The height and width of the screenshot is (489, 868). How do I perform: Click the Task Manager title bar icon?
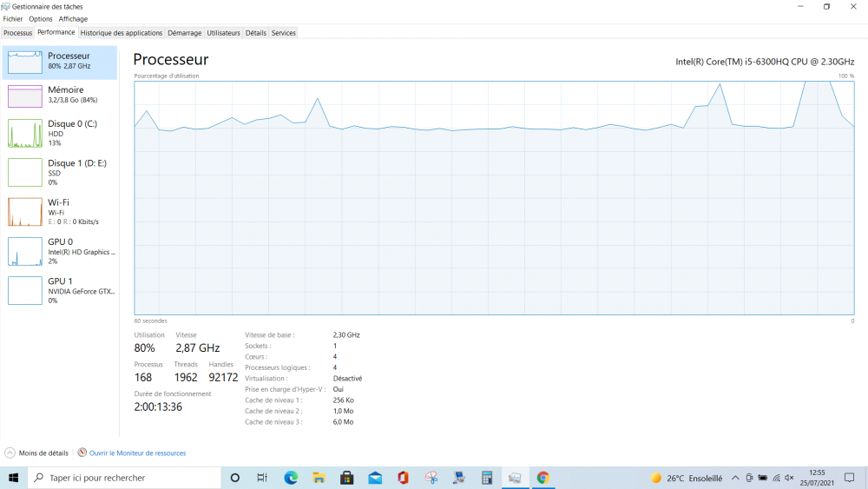(x=5, y=7)
